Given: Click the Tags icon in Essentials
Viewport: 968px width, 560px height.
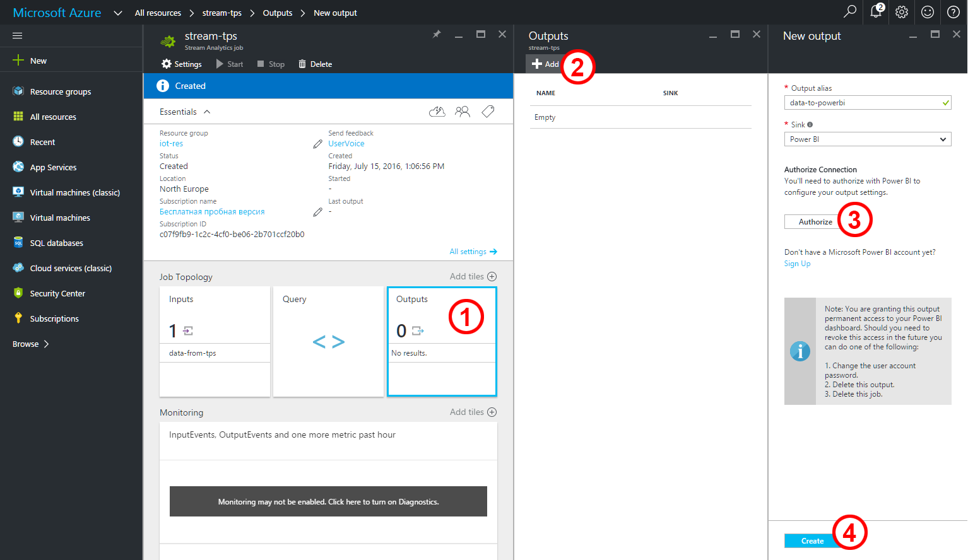Looking at the screenshot, I should tap(488, 112).
